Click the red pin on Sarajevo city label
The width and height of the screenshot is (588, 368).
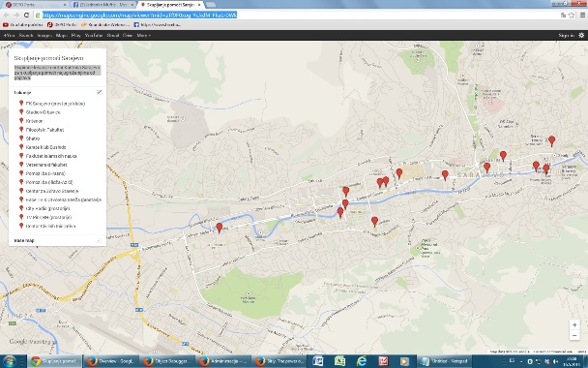coord(486,168)
